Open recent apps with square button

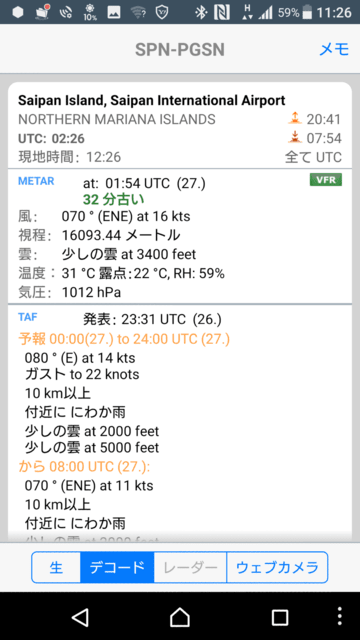click(280, 617)
